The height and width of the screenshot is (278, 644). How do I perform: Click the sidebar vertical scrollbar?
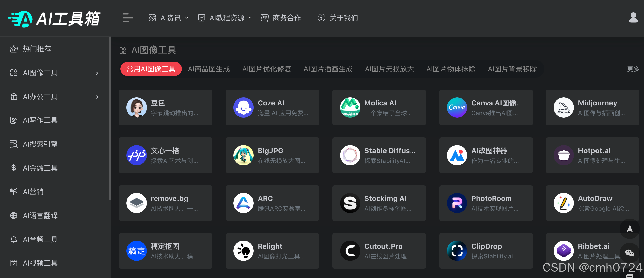click(110, 118)
